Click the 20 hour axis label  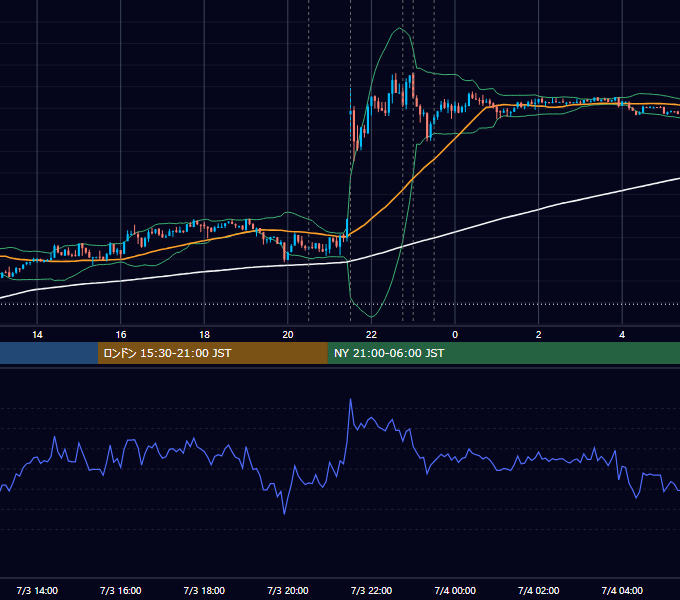(288, 335)
